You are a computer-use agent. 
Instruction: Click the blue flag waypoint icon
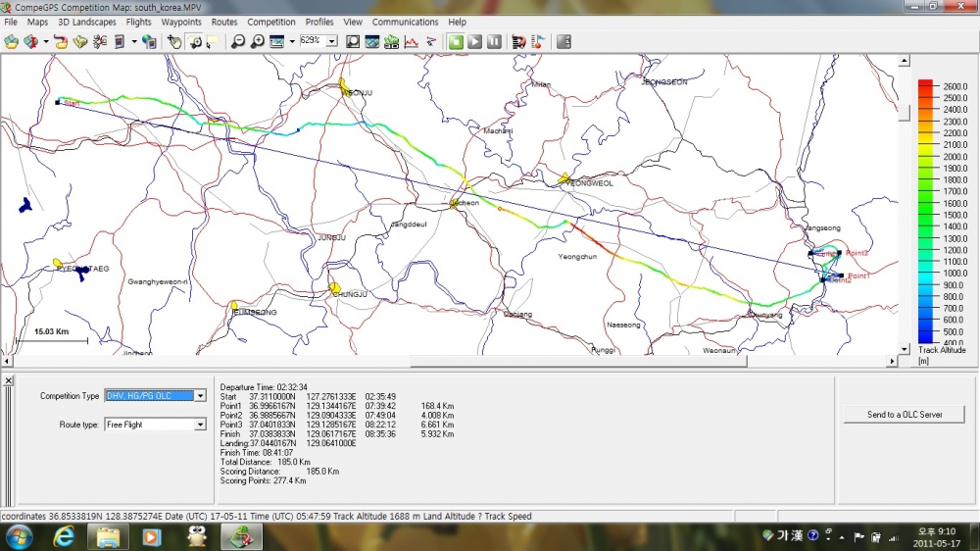click(538, 42)
